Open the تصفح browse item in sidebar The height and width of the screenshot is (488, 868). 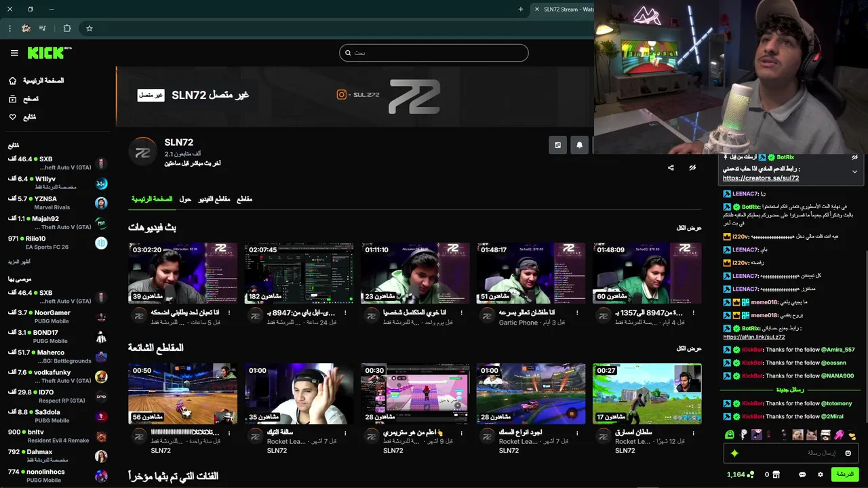[24, 99]
